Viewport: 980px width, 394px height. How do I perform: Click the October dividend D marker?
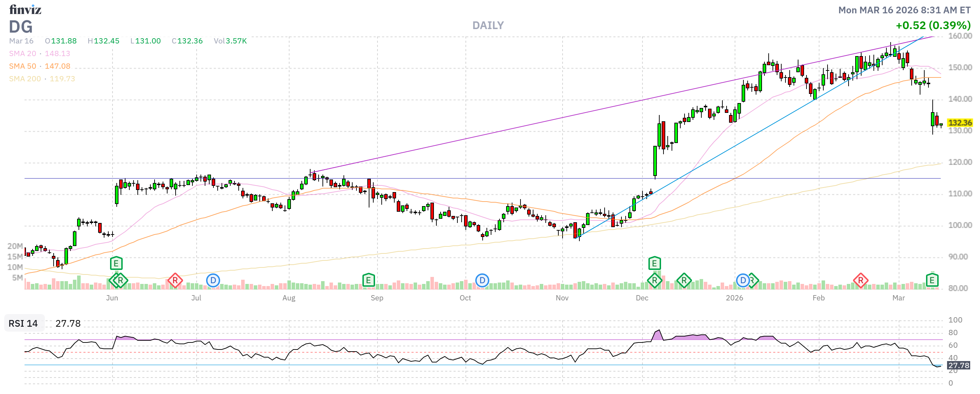[482, 281]
